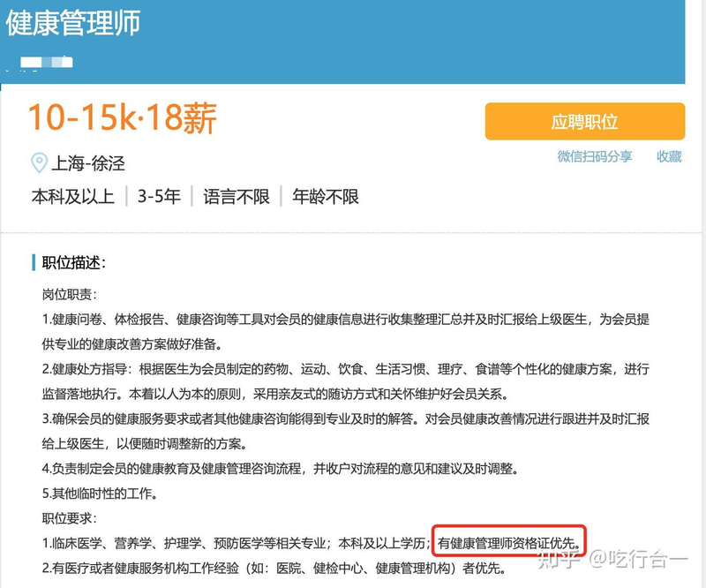Image resolution: width=706 pixels, height=588 pixels.
Task: Click the 本科及以上 education tag
Action: click(x=73, y=196)
